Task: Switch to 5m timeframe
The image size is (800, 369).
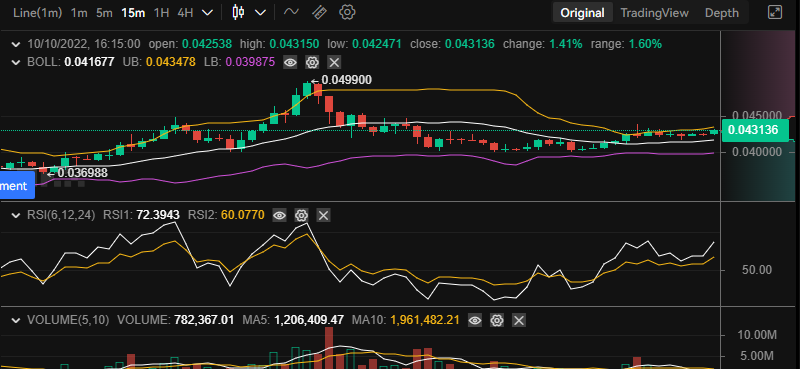Action: click(104, 13)
